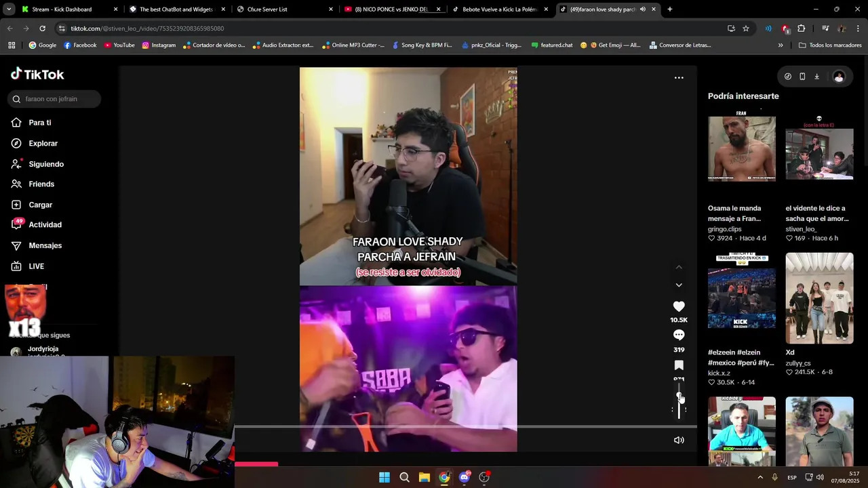Mute the TikTok video speaker icon
The height and width of the screenshot is (488, 868).
point(679,440)
